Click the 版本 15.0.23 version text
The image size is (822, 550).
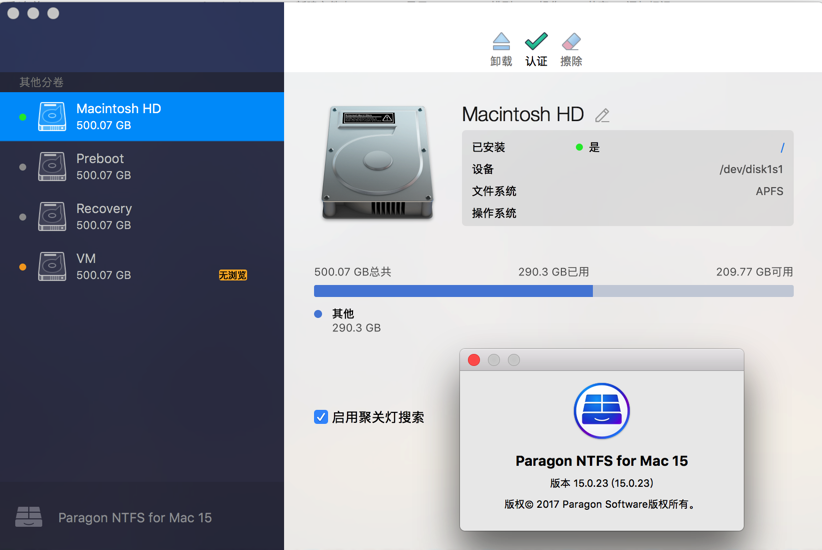click(x=601, y=483)
